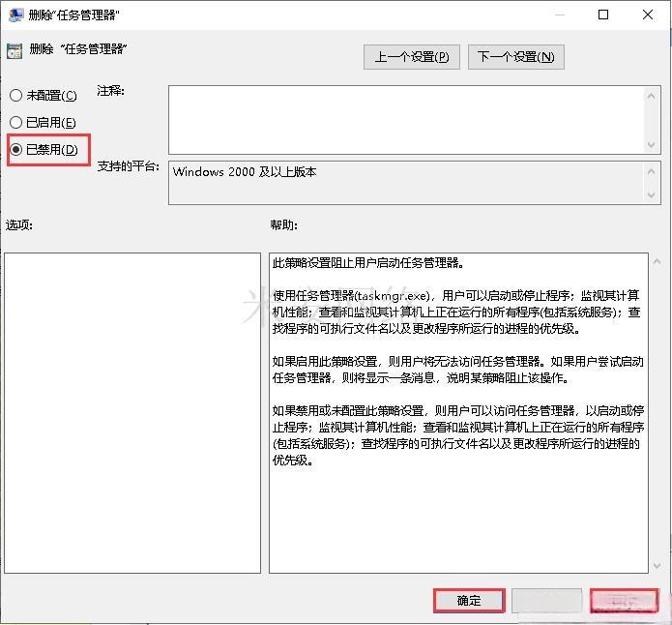672x625 pixels.
Task: Click the 帮助: label
Action: click(x=283, y=224)
